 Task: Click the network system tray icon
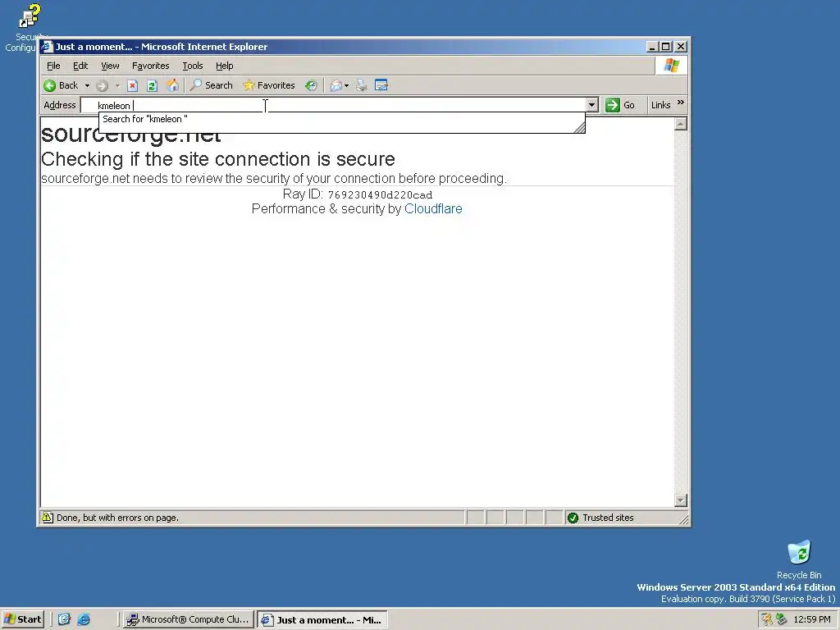781,619
